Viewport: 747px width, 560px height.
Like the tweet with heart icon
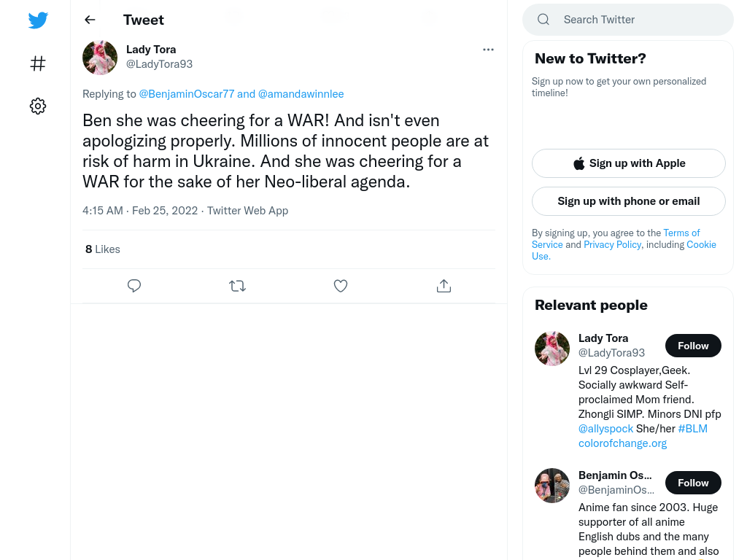tap(341, 286)
